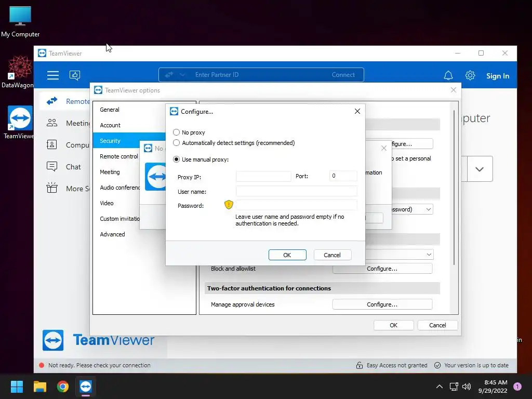Click the options window vertical scrollbar
Screen dimensions: 532x399
454,187
